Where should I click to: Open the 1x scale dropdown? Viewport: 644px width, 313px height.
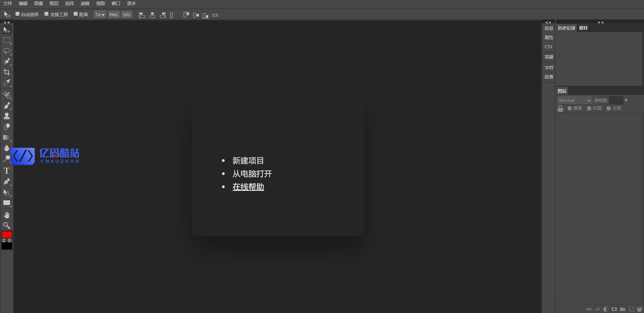100,15
